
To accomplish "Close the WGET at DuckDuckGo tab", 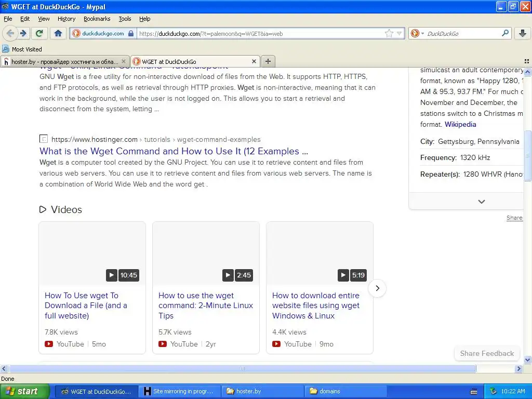I will click(x=254, y=61).
